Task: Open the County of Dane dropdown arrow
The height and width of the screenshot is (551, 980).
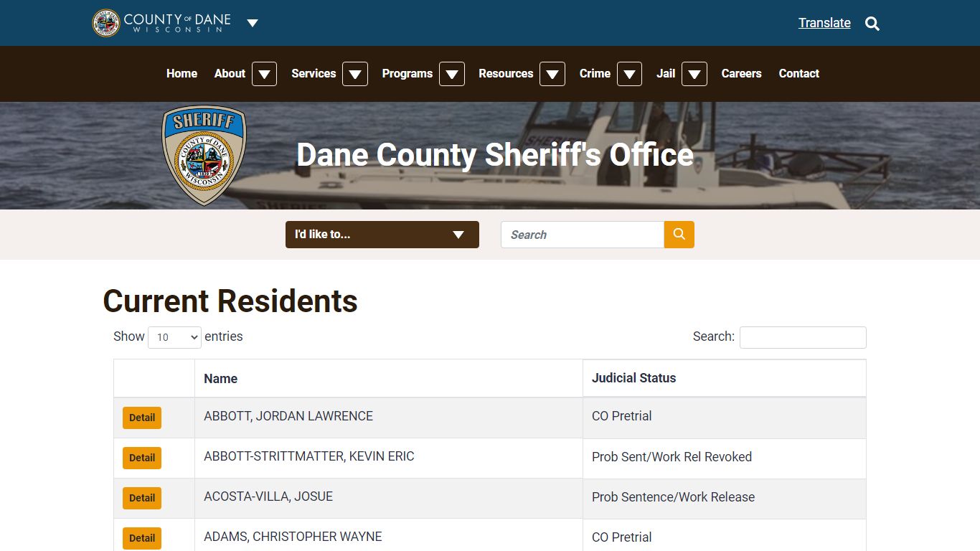Action: click(x=253, y=23)
